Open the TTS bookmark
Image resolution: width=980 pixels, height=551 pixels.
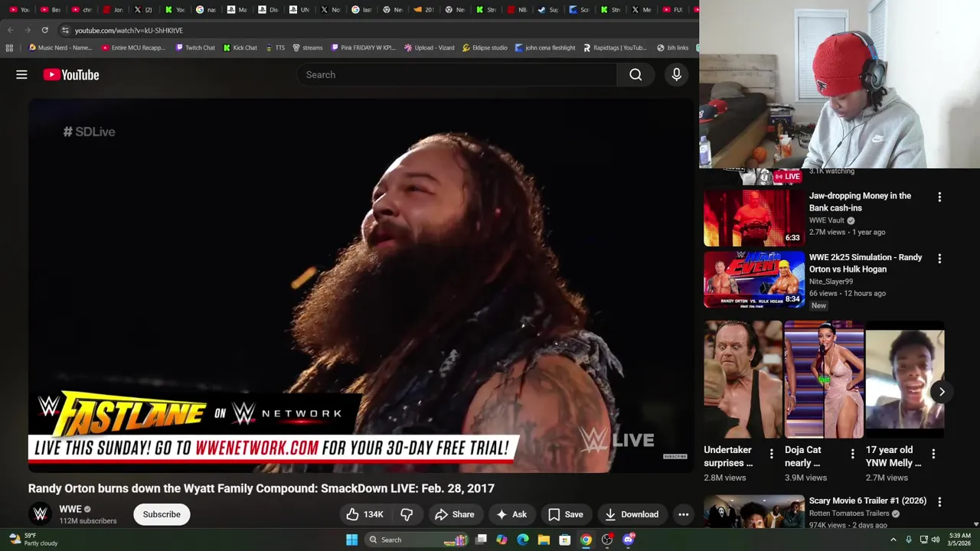click(275, 47)
